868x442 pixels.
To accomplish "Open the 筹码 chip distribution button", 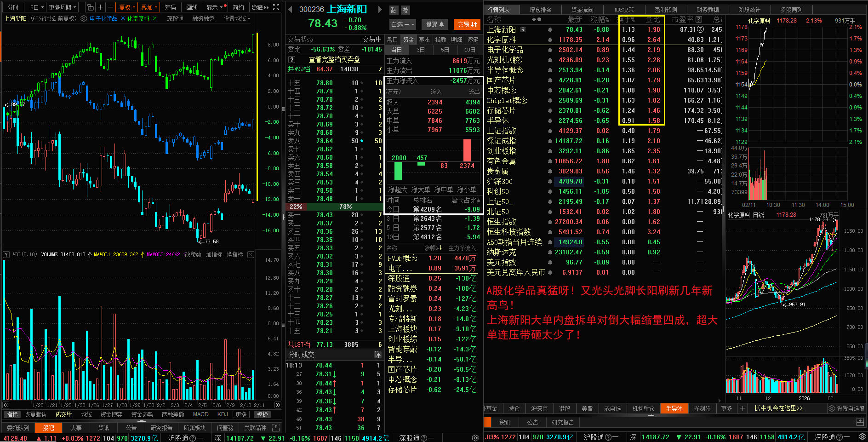I will pos(171,7).
